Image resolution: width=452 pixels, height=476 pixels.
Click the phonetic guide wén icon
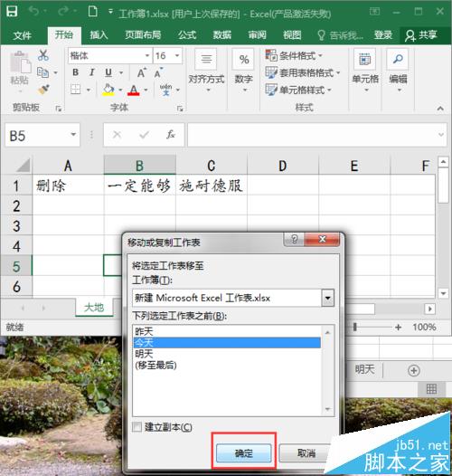(x=165, y=90)
